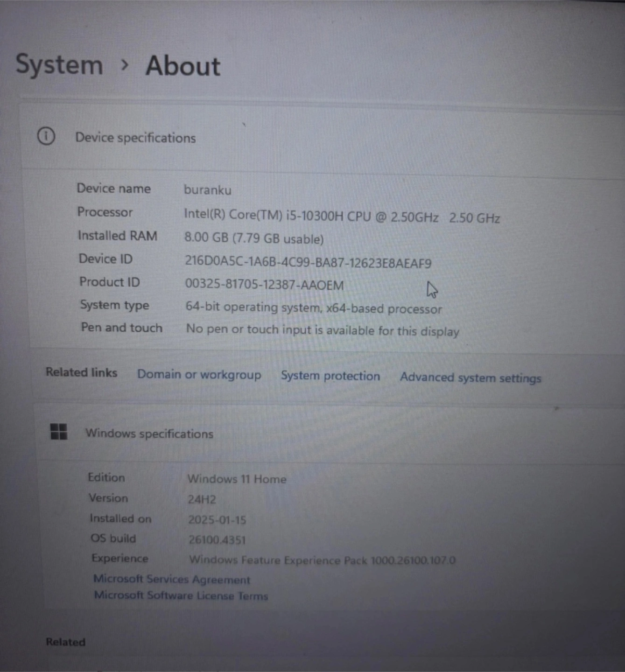Image resolution: width=625 pixels, height=672 pixels.
Task: Click the device name value buranku
Action: 208,190
